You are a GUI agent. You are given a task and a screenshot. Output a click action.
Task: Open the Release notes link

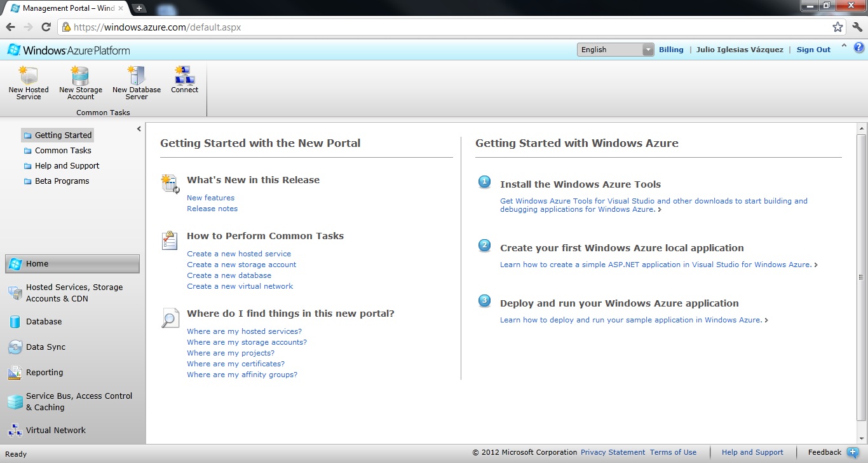tap(212, 209)
